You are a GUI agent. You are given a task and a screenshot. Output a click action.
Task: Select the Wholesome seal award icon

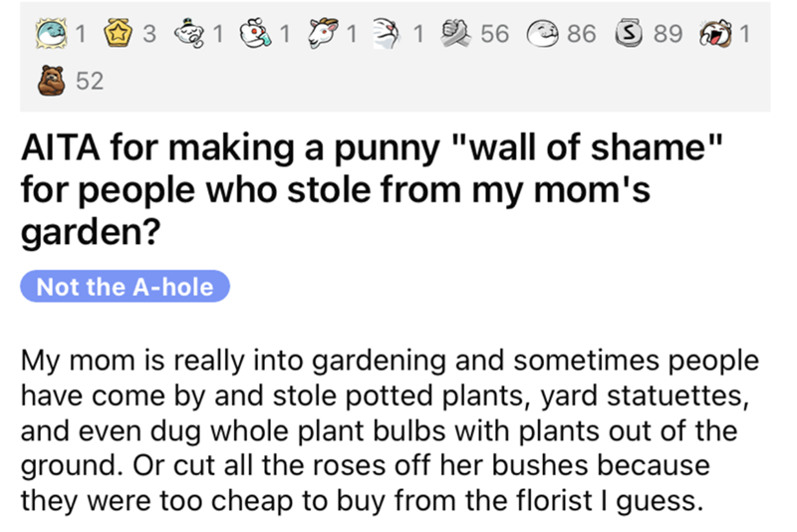click(x=542, y=34)
